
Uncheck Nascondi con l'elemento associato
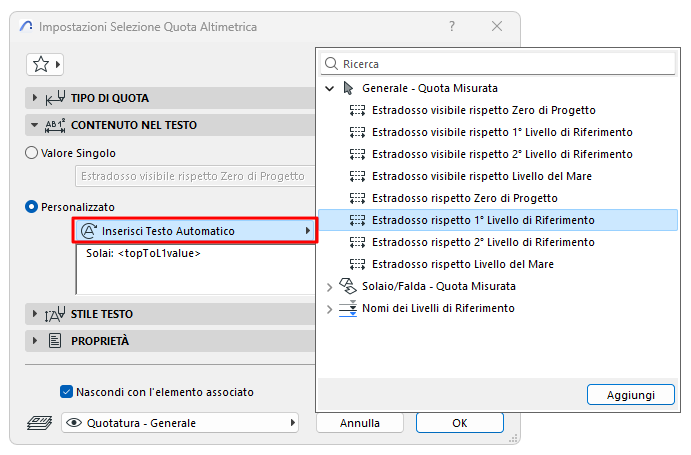(x=66, y=392)
